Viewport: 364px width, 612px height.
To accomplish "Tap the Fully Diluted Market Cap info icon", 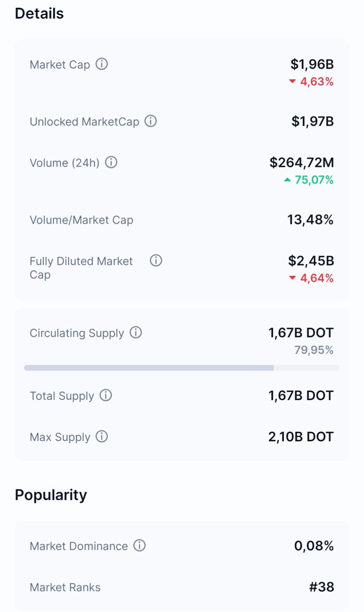I will point(156,261).
